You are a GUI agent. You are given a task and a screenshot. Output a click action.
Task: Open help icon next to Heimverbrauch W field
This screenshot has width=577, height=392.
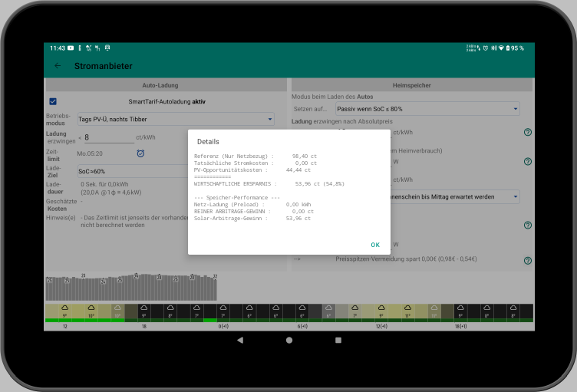[x=528, y=161]
